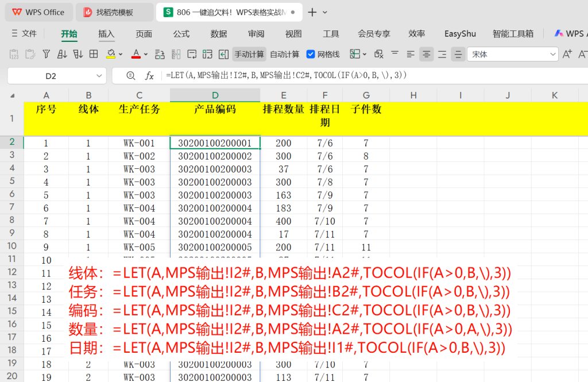Screen dimensions: 588x382
Task: Switch to automatic calculation 自动计算
Action: (x=285, y=55)
